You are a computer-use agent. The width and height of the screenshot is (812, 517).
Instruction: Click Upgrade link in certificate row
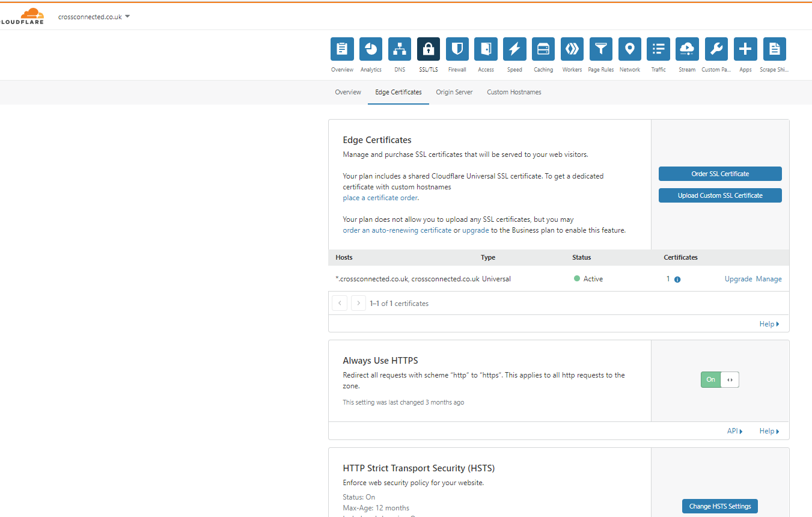pos(738,279)
